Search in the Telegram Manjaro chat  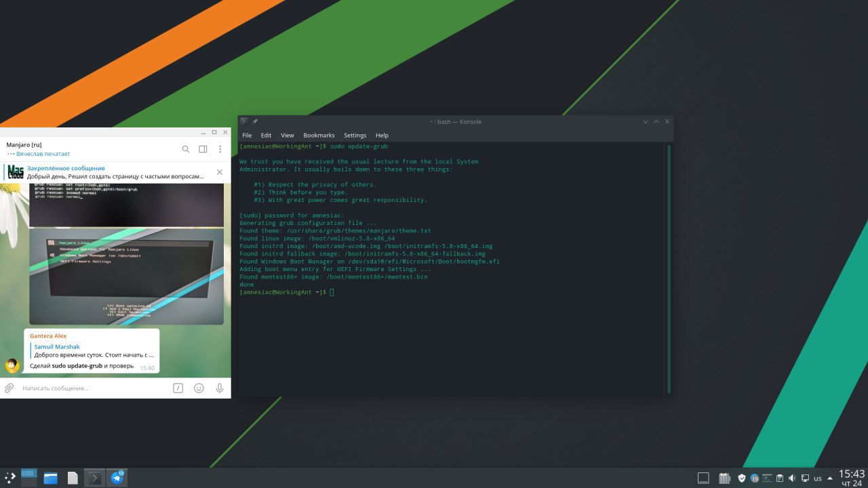coord(186,149)
